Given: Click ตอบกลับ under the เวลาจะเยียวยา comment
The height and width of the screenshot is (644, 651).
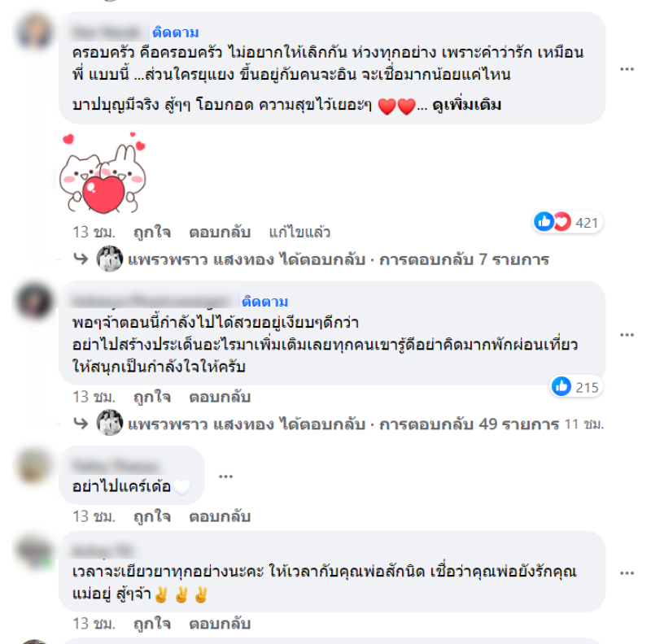Looking at the screenshot, I should [x=220, y=624].
